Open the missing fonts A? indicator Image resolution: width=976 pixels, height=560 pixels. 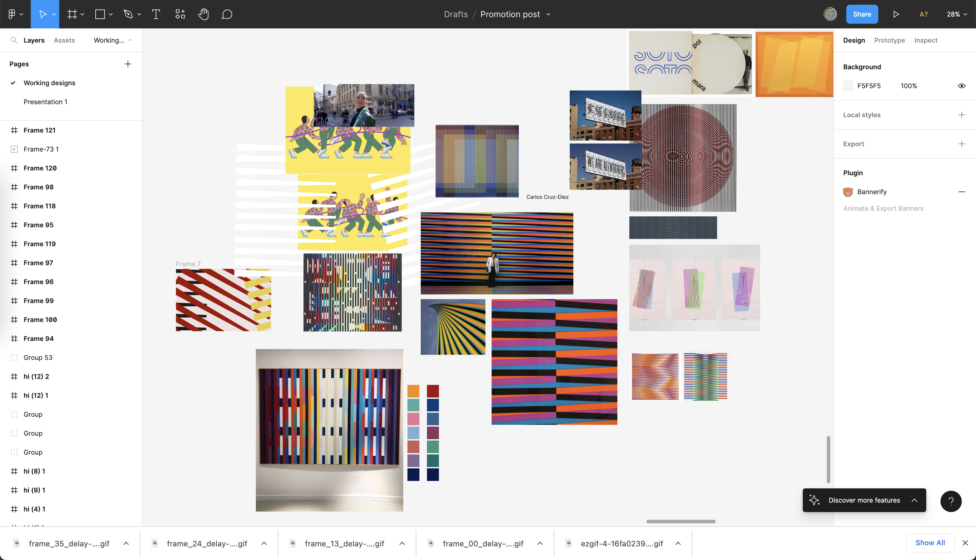click(923, 14)
